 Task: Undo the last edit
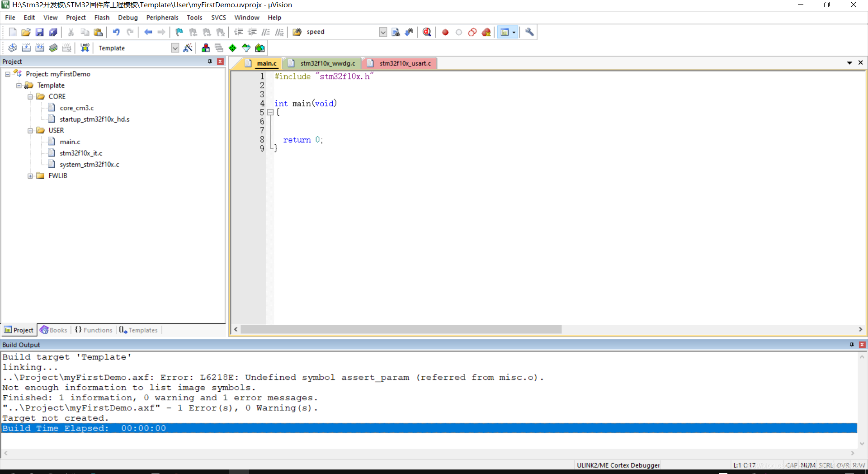[x=116, y=32]
